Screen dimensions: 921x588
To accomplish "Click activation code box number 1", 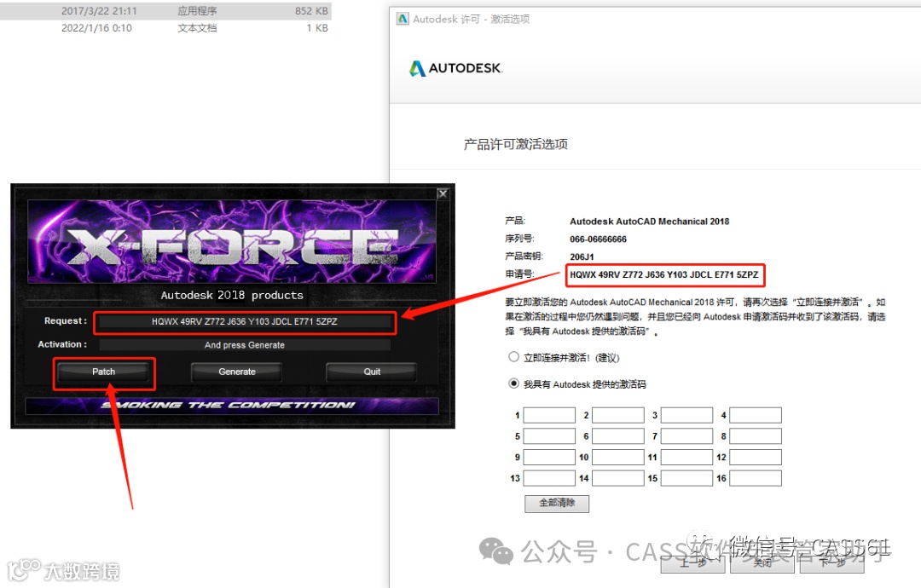I will [549, 415].
